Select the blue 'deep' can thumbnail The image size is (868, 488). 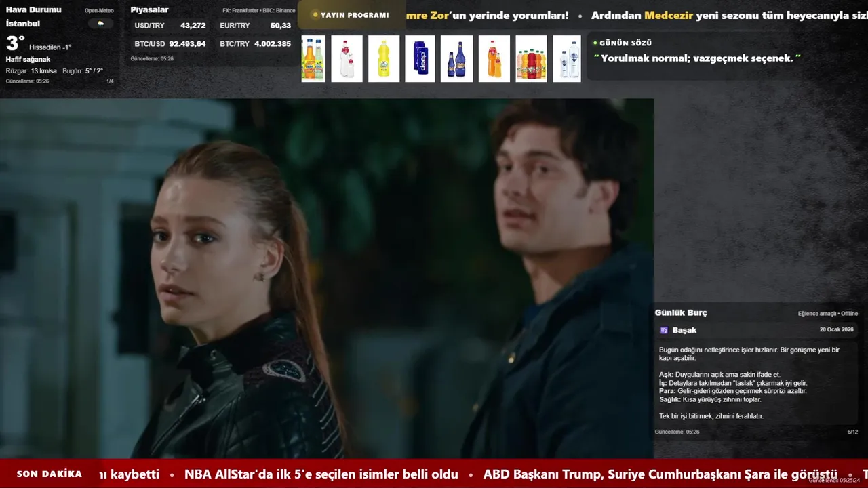click(420, 59)
